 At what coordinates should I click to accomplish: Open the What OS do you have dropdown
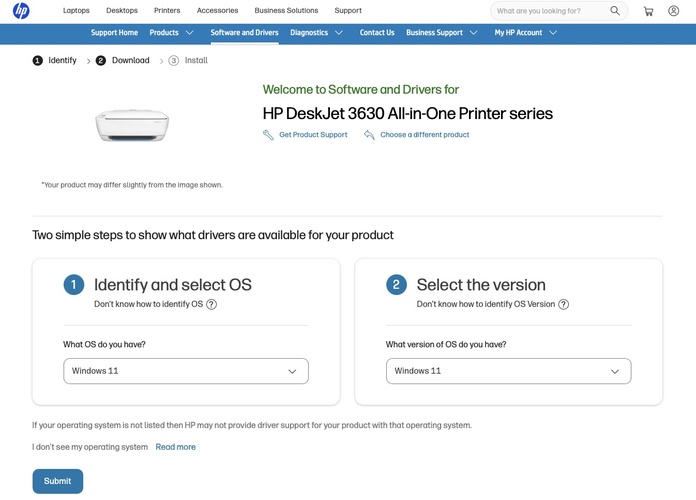(186, 371)
